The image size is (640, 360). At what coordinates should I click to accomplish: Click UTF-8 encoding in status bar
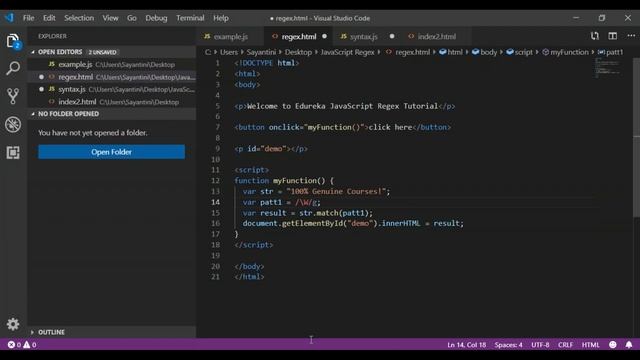tap(540, 344)
